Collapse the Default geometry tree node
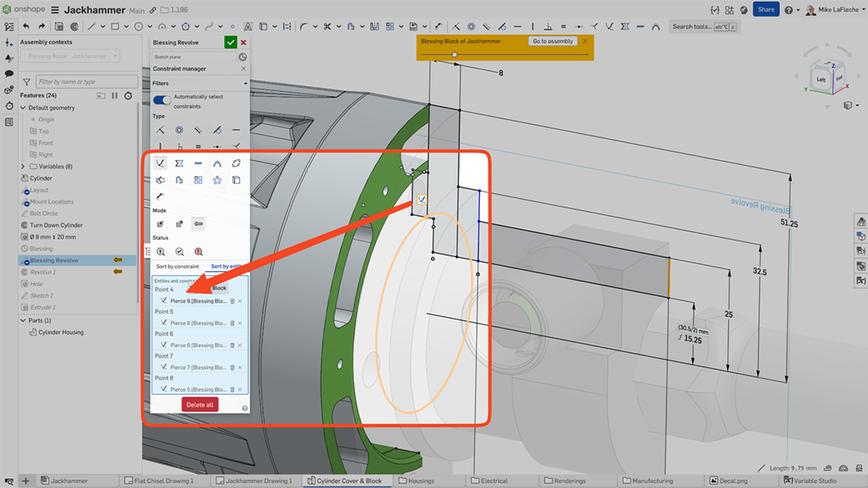Viewport: 868px width, 488px height. [x=23, y=108]
